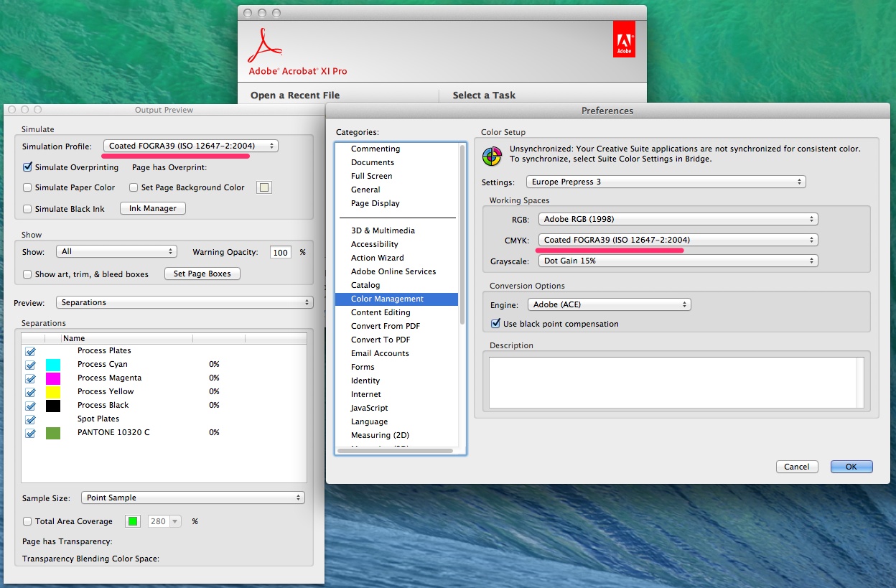Select Color Management category
The height and width of the screenshot is (588, 896).
(x=396, y=299)
